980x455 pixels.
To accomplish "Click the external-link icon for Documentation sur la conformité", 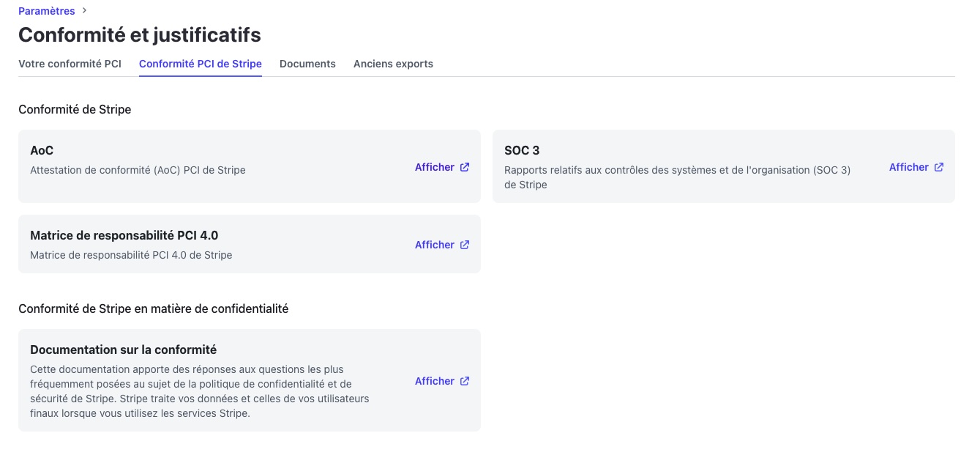I will [465, 381].
